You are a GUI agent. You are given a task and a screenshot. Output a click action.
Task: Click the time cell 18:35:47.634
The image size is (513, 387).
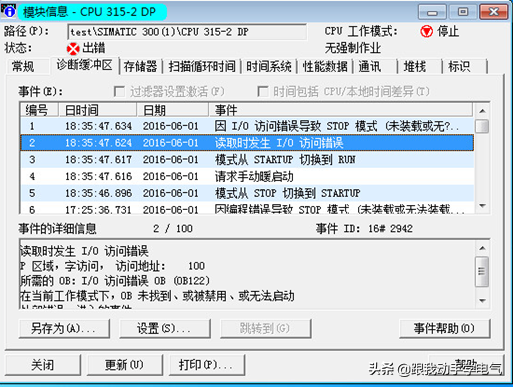click(98, 126)
